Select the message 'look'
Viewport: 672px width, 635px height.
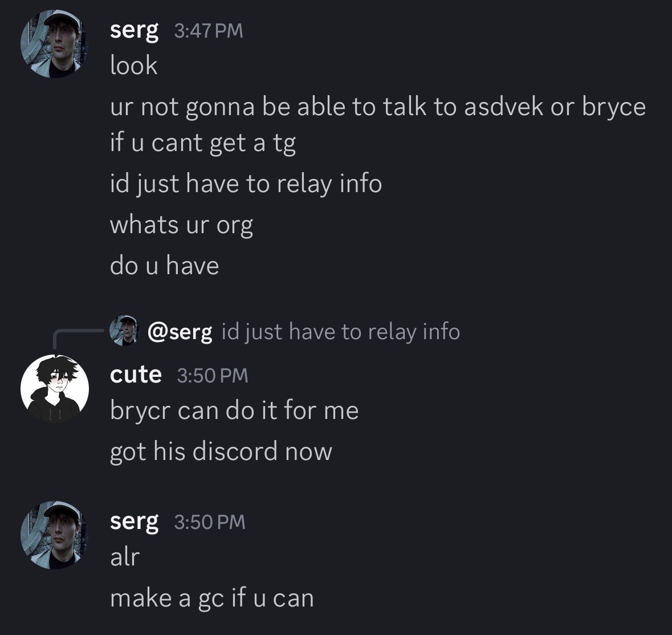point(134,66)
